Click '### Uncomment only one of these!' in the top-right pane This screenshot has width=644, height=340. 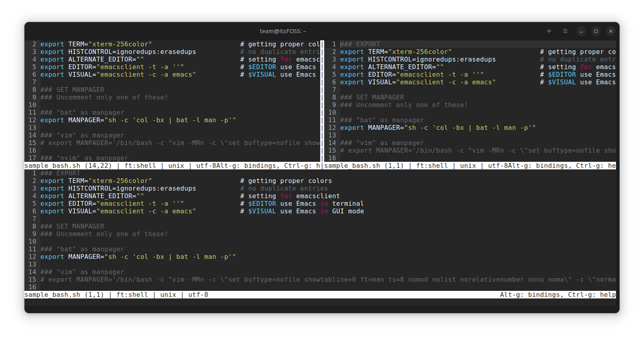404,105
